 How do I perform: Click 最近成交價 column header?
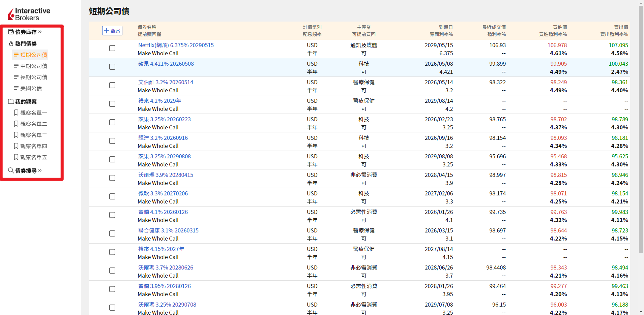[x=494, y=27]
